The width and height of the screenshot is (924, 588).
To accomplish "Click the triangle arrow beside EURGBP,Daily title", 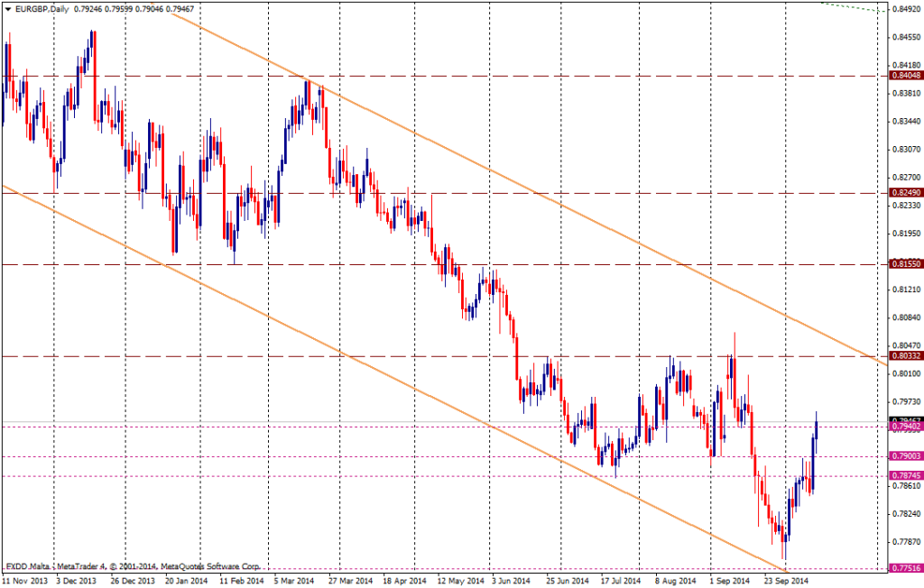I will pos(6,8).
